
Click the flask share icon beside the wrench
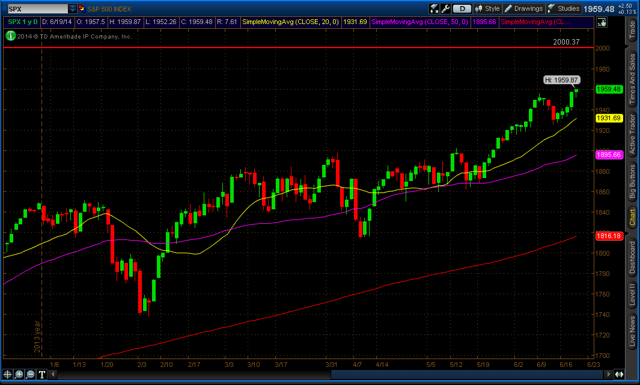click(x=434, y=9)
